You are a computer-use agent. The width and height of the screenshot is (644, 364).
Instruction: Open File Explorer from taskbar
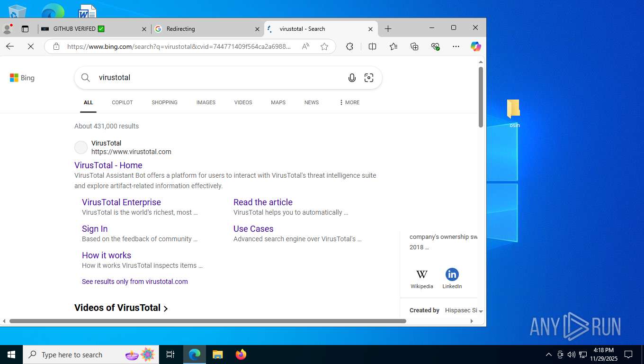[217, 355]
